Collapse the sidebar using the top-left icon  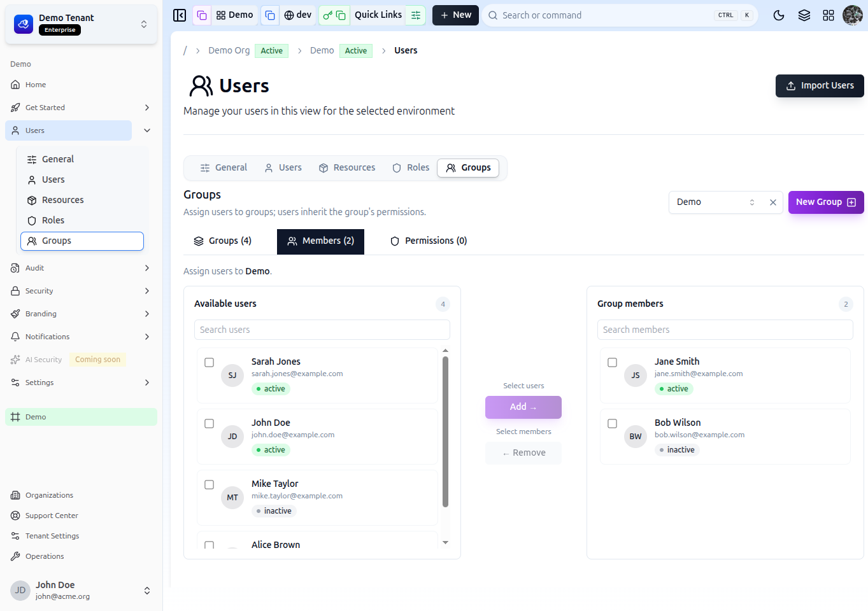click(180, 15)
